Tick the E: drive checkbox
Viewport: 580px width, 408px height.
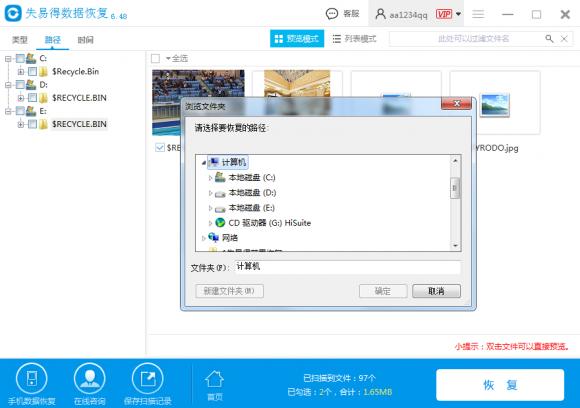click(x=20, y=111)
